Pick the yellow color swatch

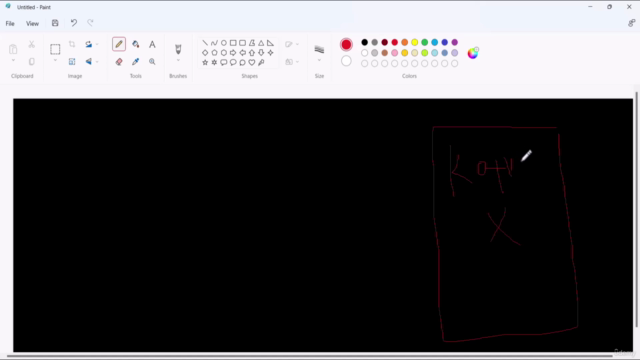[x=415, y=42]
